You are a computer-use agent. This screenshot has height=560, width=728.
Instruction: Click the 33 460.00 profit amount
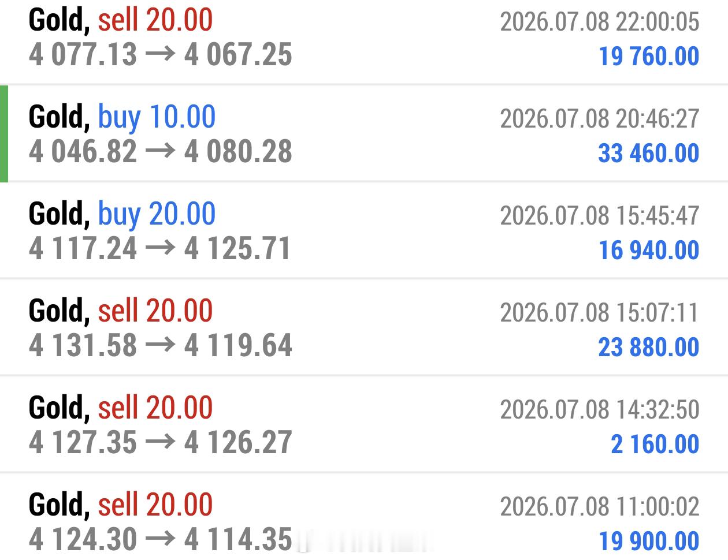pyautogui.click(x=649, y=154)
